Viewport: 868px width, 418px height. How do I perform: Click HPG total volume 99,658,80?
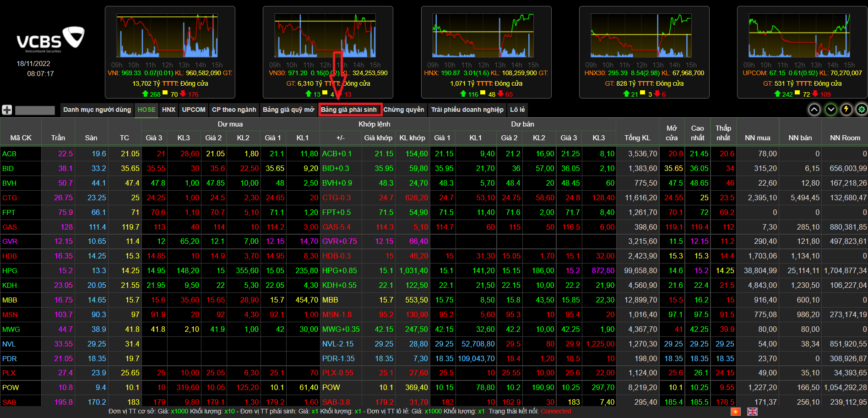pyautogui.click(x=640, y=271)
